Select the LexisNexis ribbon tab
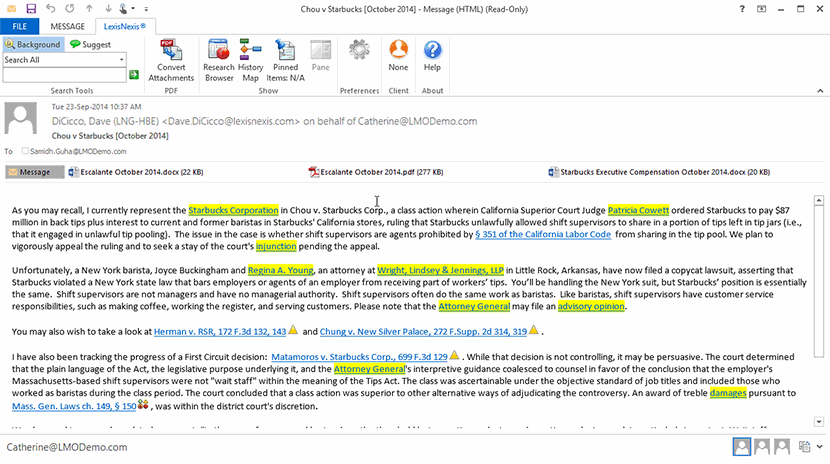Viewport: 830px width, 464px height. click(125, 26)
